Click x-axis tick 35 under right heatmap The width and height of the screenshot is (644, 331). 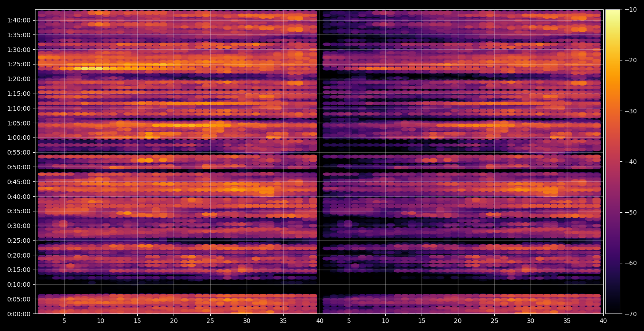click(x=567, y=321)
